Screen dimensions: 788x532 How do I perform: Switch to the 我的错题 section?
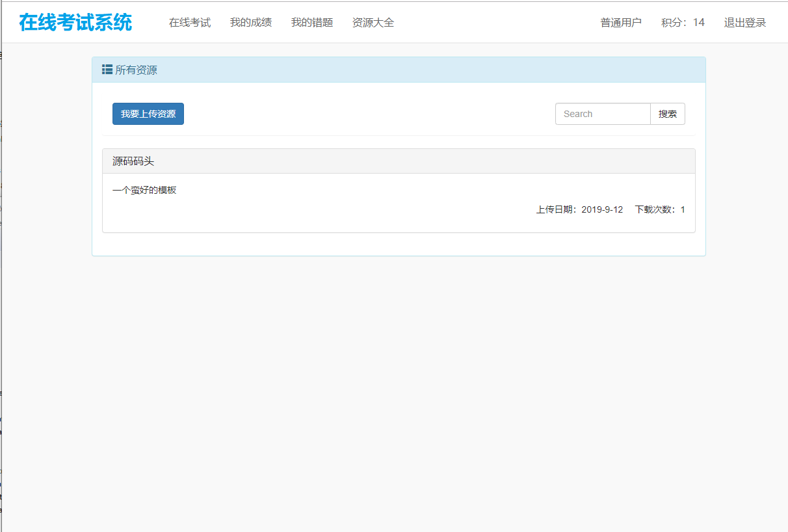(311, 22)
